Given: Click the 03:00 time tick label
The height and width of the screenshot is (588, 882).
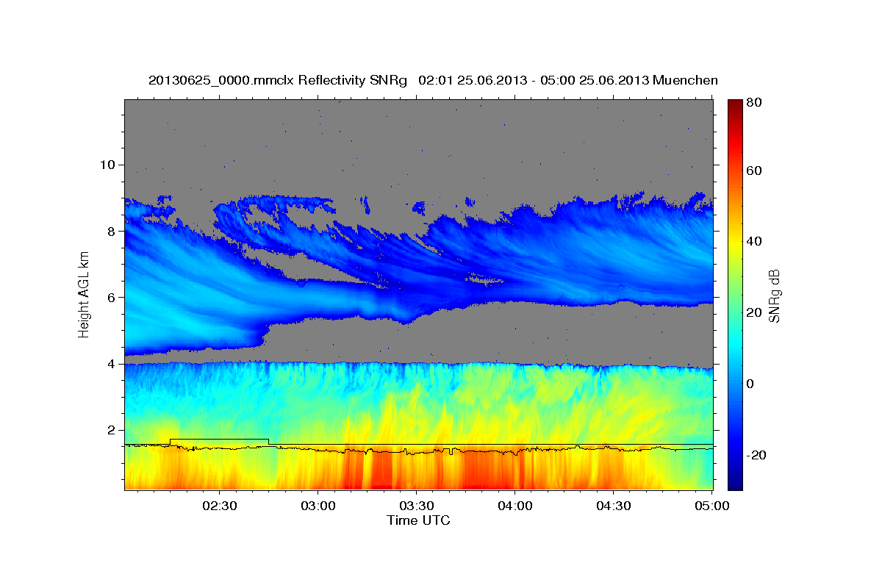Looking at the screenshot, I should (318, 506).
